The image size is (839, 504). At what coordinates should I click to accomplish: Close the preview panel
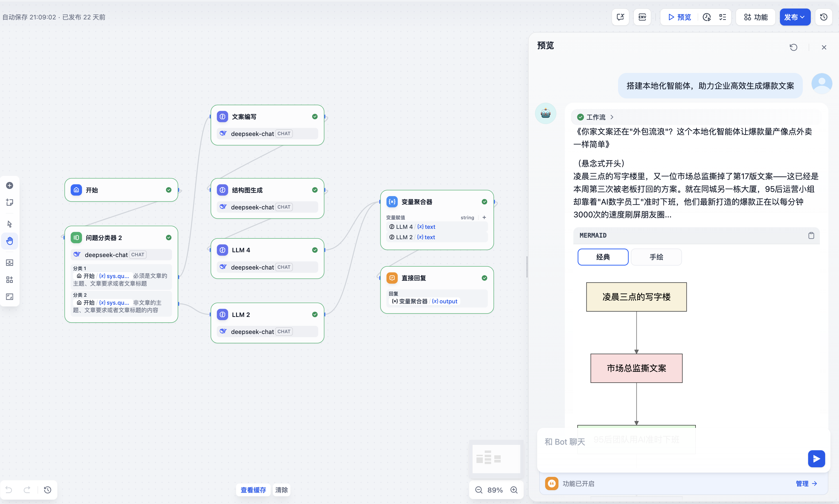824,47
